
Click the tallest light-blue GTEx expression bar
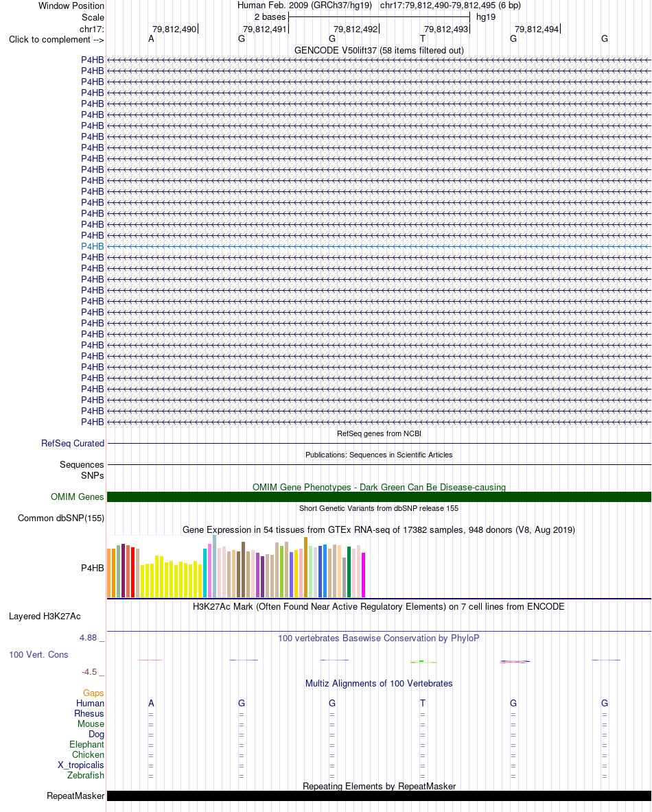click(x=215, y=566)
